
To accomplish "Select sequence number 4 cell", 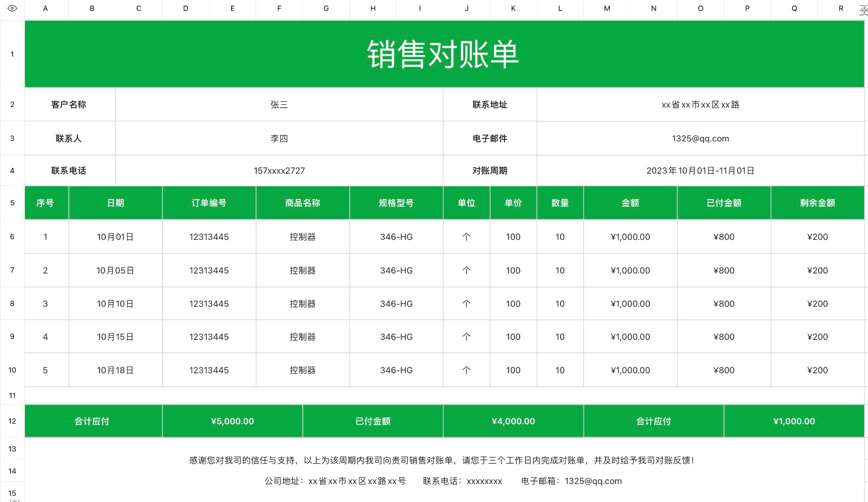I will click(46, 337).
